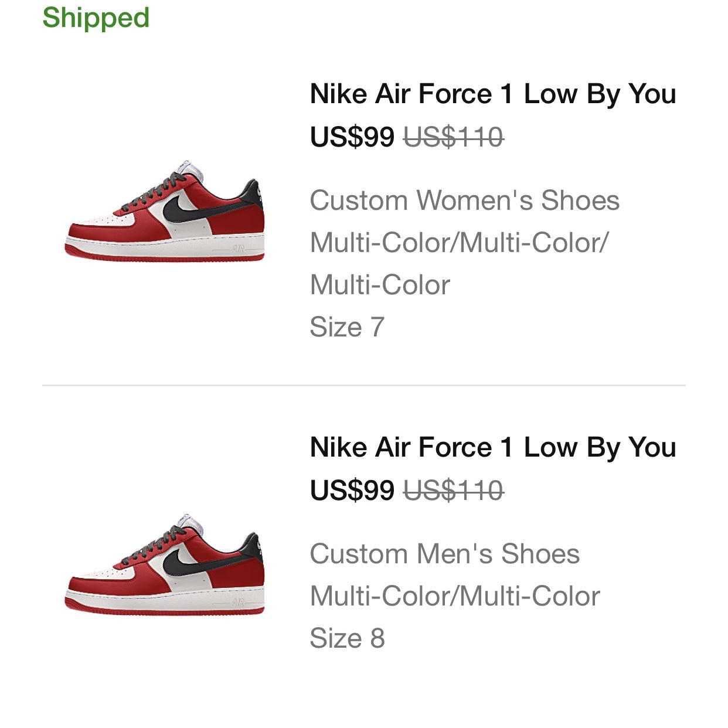Tap the last Multi-Color line above Size 7
The height and width of the screenshot is (728, 728).
click(380, 285)
